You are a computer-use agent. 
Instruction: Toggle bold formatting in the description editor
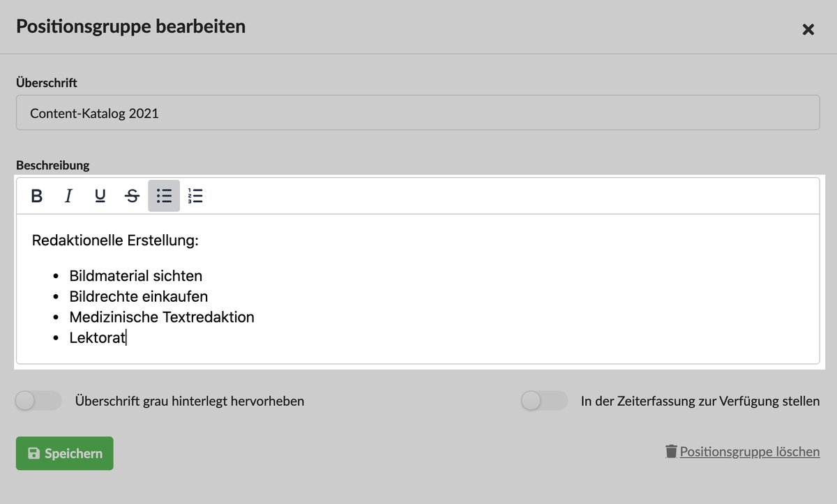[x=37, y=196]
